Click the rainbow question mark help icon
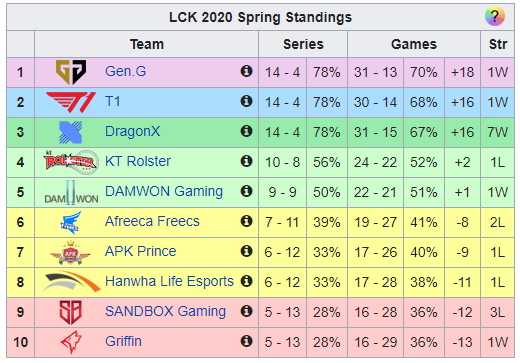Screen dimensions: 520x363 click(495, 16)
